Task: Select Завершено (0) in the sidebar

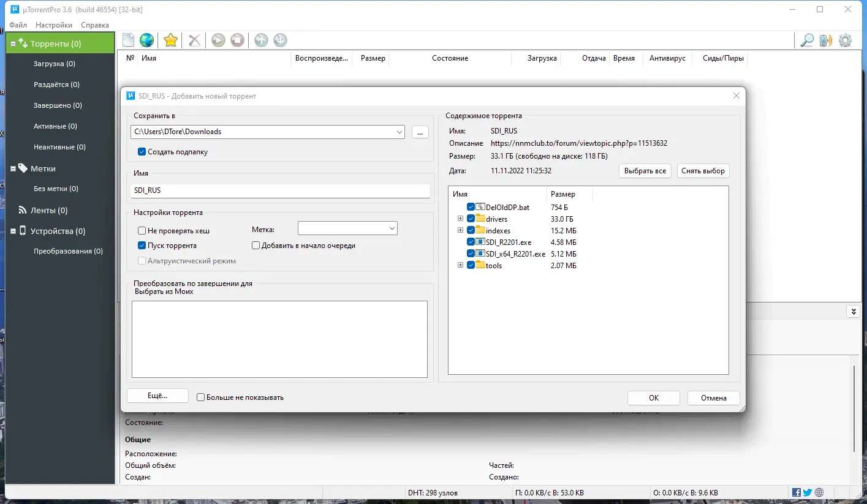Action: point(58,105)
